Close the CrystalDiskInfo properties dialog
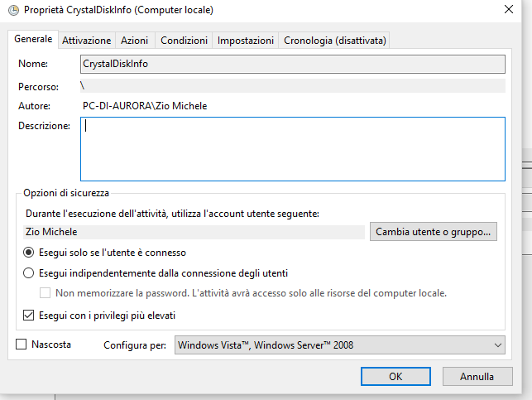 click(x=509, y=9)
